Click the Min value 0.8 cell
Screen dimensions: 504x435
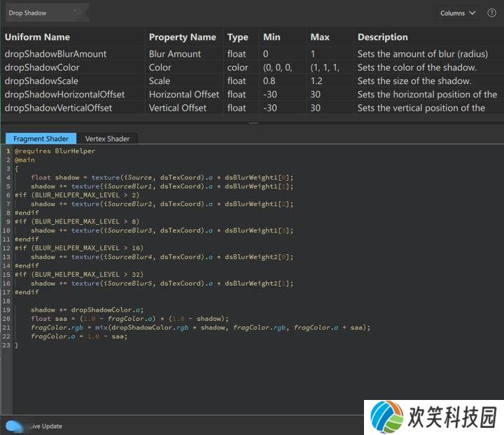269,81
